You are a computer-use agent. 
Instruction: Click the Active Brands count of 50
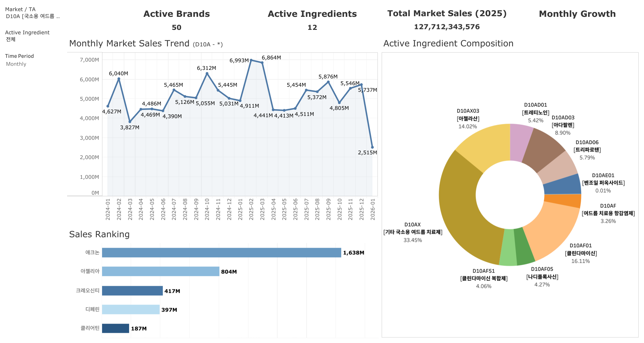tap(177, 28)
